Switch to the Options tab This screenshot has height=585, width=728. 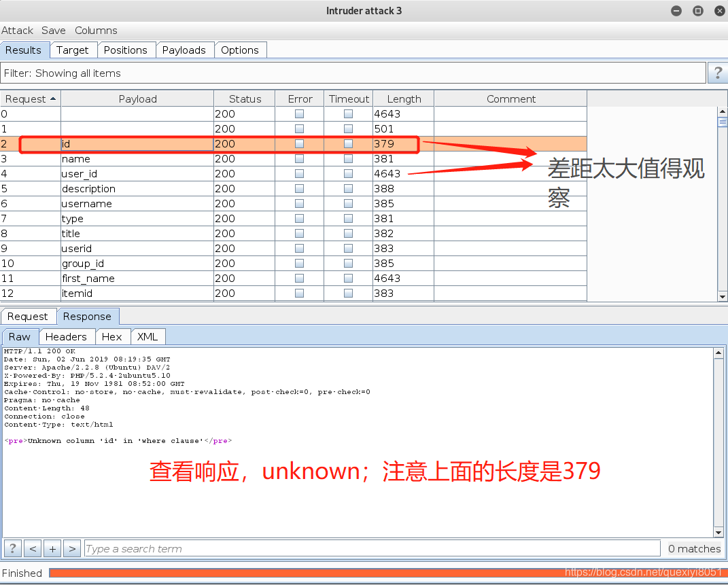239,50
